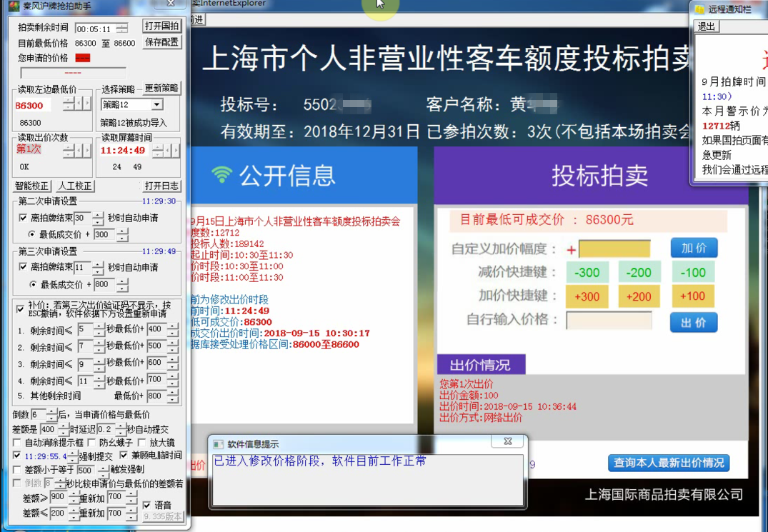768x532 pixels.
Task: Click the 差额是 400 input field
Action: 49,429
